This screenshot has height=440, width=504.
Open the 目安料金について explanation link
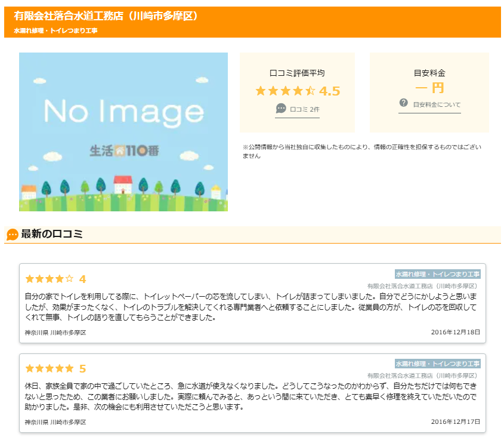[x=437, y=104]
